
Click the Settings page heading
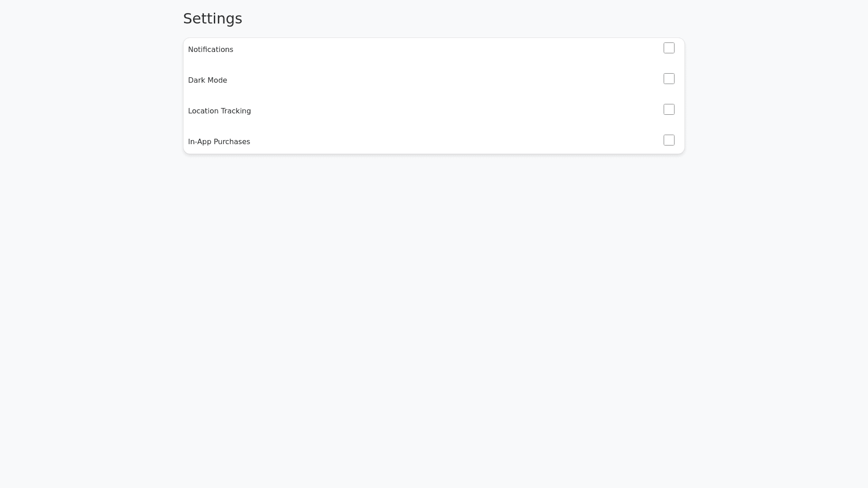pyautogui.click(x=212, y=19)
